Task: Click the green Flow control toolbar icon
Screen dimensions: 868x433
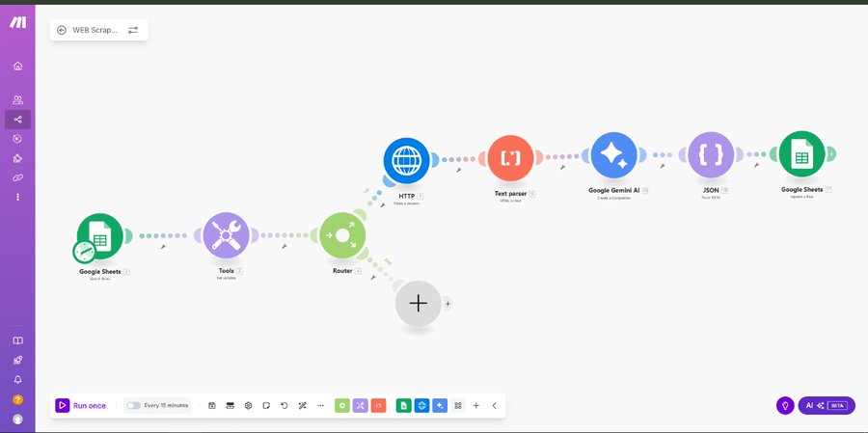Action: pos(342,405)
